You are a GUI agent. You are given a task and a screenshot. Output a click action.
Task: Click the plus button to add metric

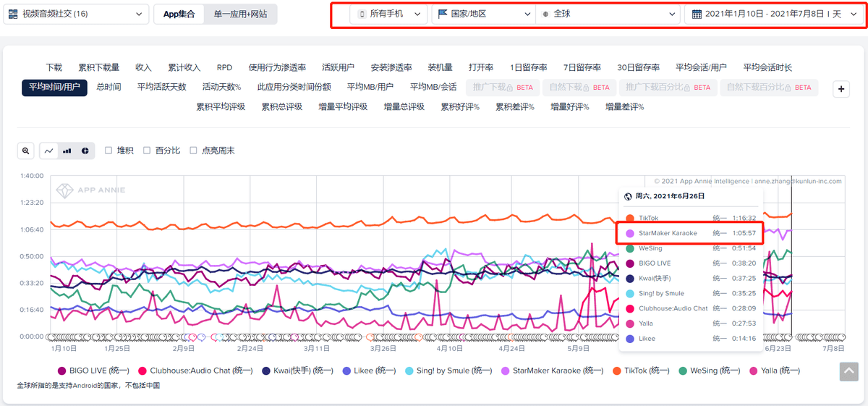841,89
